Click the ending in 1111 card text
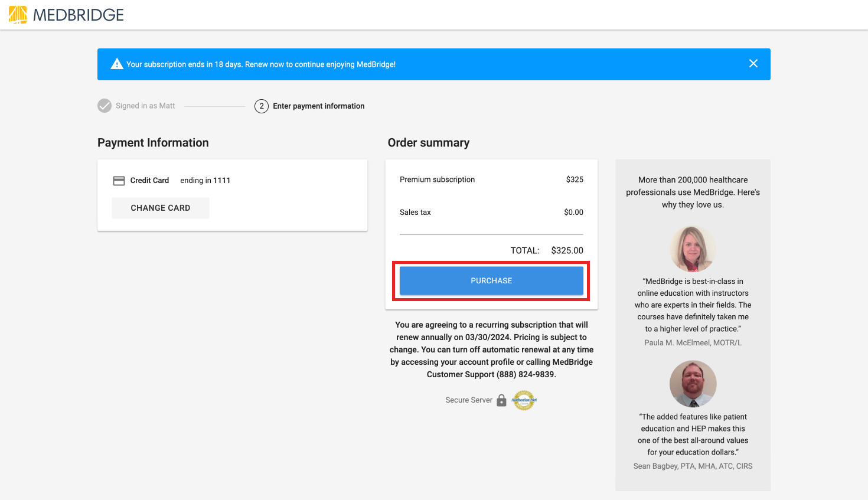 pos(205,180)
